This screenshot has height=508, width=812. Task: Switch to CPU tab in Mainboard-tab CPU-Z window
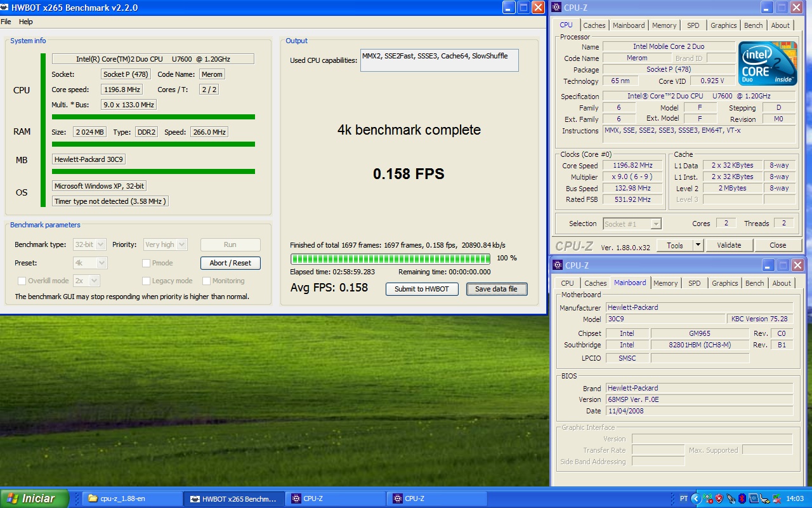568,283
